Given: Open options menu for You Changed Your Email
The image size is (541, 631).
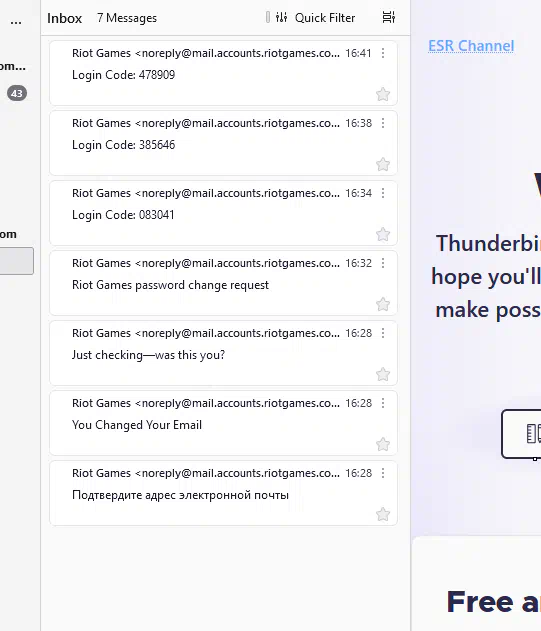Looking at the screenshot, I should pos(383,403).
